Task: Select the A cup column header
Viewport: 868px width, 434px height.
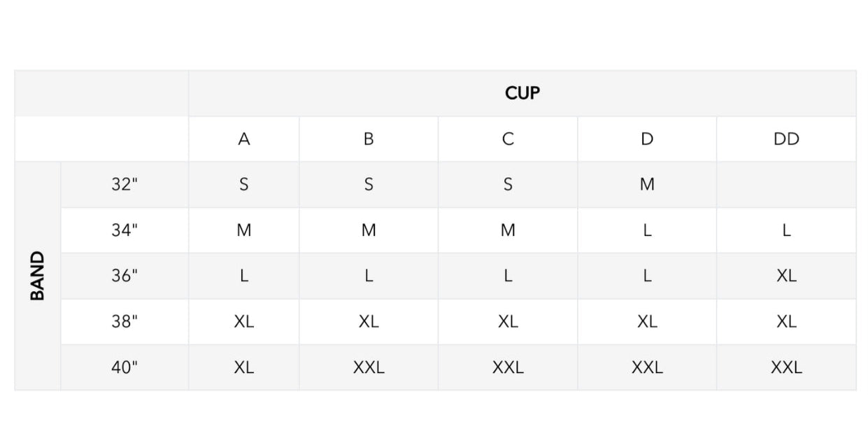Action: 243,139
